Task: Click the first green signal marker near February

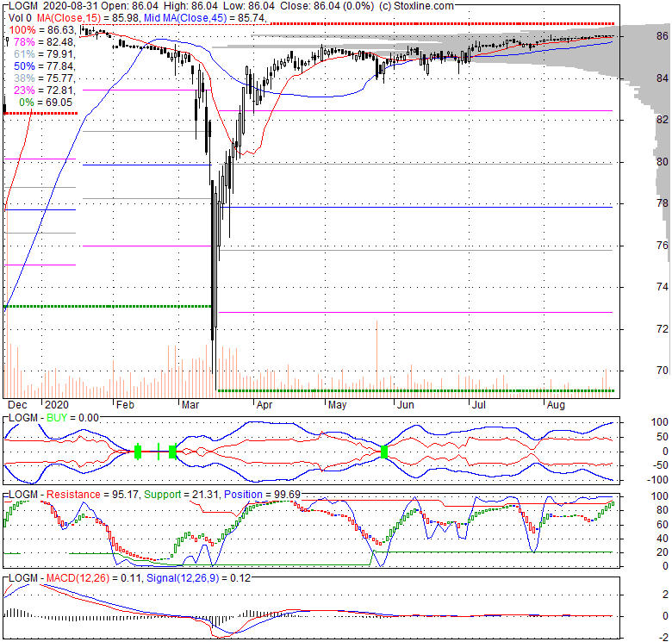Action: click(x=138, y=452)
